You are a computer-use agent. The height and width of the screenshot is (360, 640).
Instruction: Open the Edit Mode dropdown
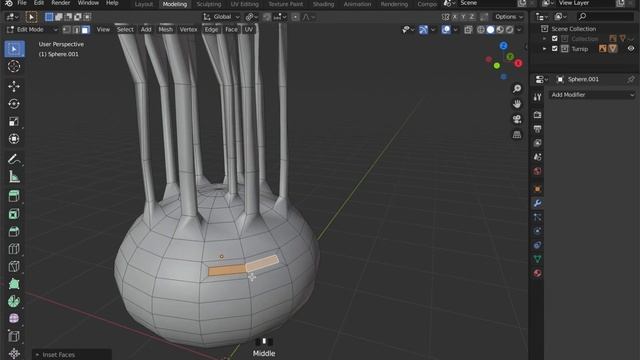click(x=32, y=29)
